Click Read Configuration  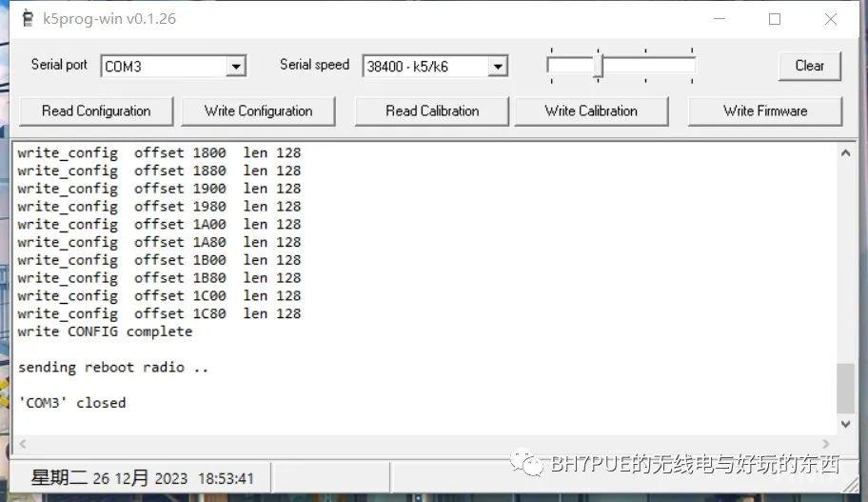click(96, 111)
